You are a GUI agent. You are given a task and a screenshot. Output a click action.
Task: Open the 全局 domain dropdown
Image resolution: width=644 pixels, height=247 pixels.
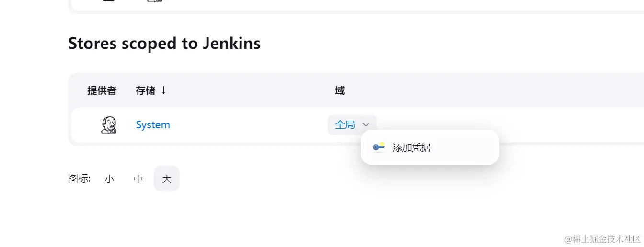(x=352, y=125)
